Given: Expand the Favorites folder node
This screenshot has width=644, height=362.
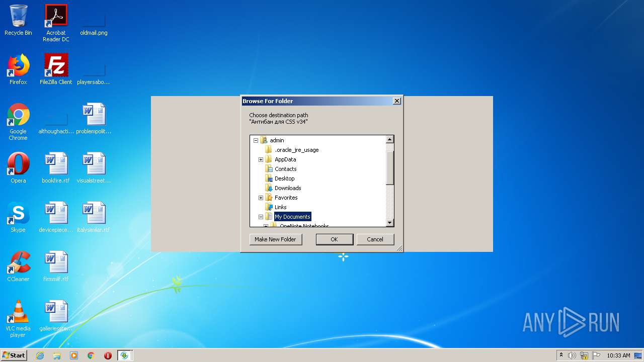Looking at the screenshot, I should (261, 198).
